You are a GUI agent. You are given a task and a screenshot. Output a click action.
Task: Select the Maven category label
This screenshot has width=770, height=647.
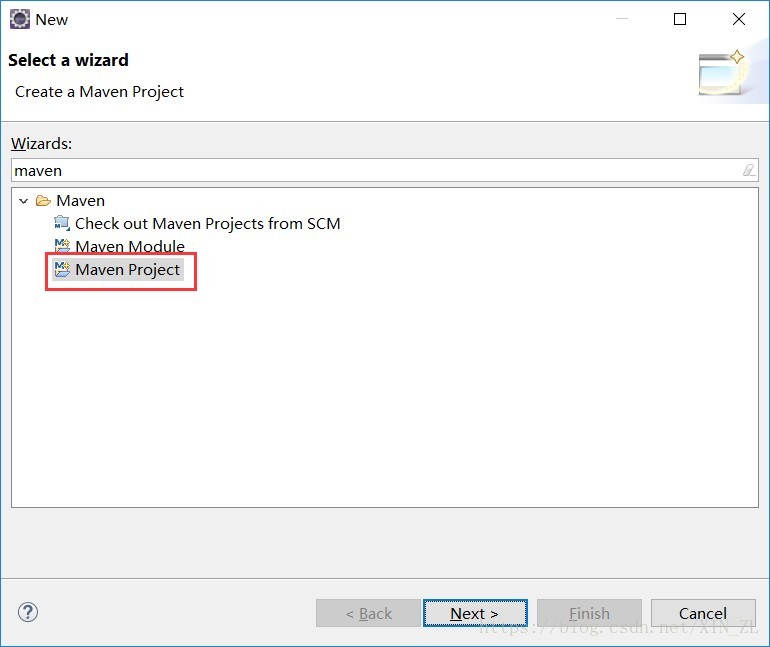tap(81, 200)
